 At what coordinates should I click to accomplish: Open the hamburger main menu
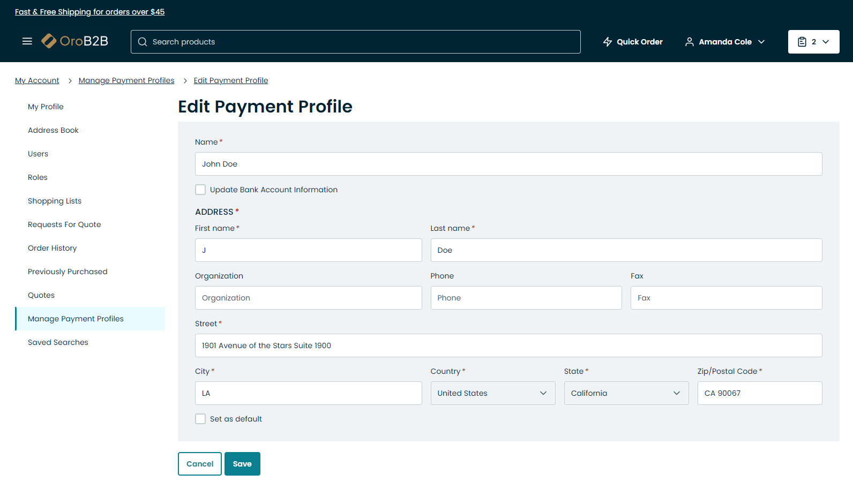click(27, 41)
